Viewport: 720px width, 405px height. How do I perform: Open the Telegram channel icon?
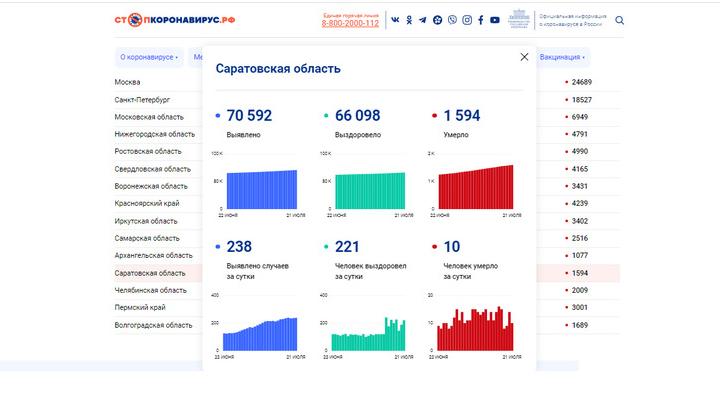tap(423, 20)
